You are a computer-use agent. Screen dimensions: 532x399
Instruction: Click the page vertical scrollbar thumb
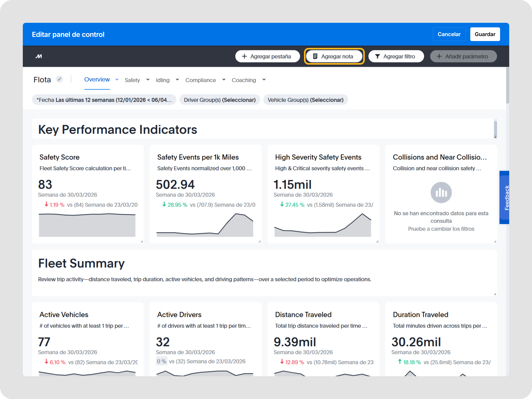click(x=507, y=85)
